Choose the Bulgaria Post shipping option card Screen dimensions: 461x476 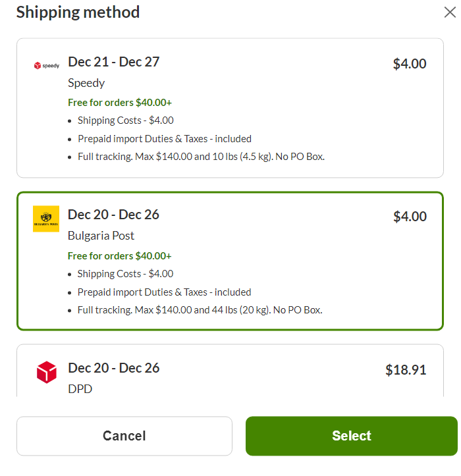pos(230,261)
